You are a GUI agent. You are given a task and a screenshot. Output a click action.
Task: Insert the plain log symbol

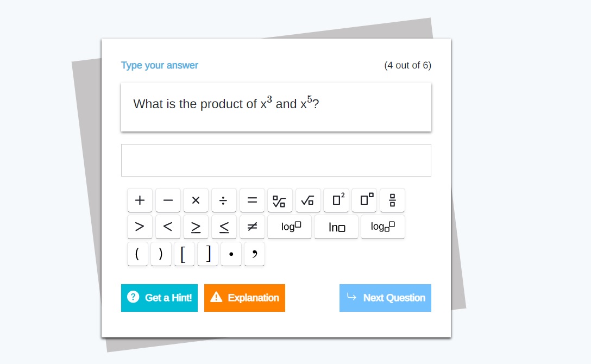point(290,227)
